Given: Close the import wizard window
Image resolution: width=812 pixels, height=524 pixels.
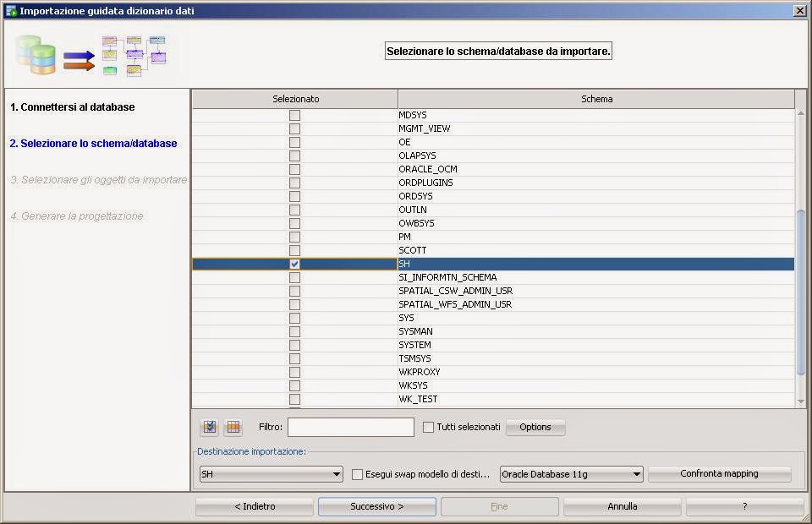Looking at the screenshot, I should [799, 11].
